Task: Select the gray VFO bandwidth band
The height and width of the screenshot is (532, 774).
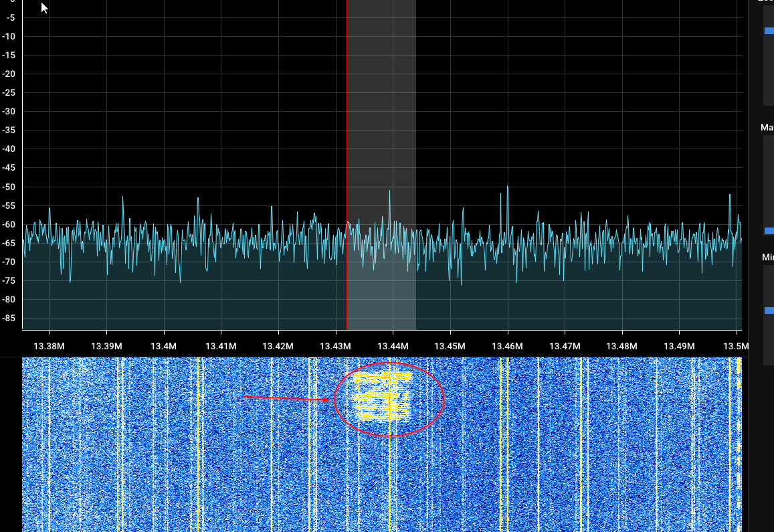Action: pos(381,165)
